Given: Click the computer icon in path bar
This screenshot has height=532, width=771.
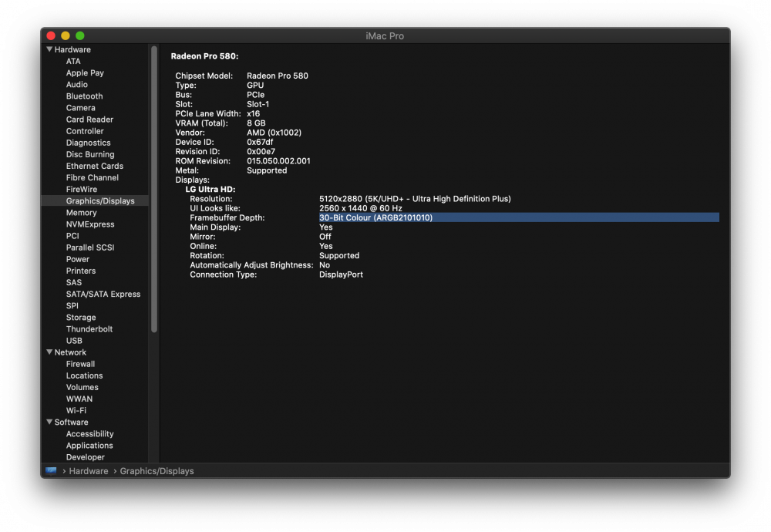Looking at the screenshot, I should click(51, 471).
